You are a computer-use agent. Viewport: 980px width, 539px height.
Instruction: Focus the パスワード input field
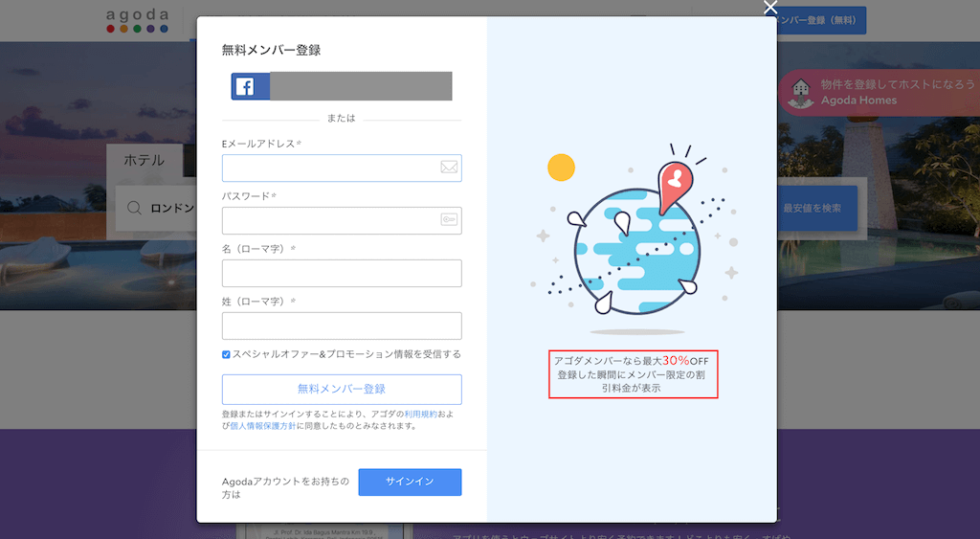coord(342,221)
